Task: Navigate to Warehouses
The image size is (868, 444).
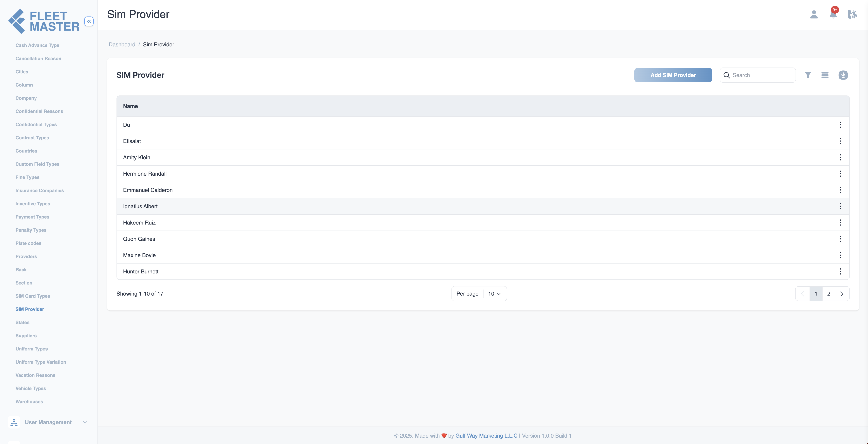Action: tap(29, 402)
